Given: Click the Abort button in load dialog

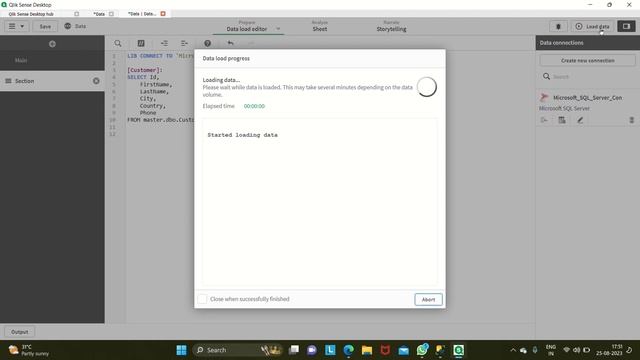Looking at the screenshot, I should [x=428, y=299].
